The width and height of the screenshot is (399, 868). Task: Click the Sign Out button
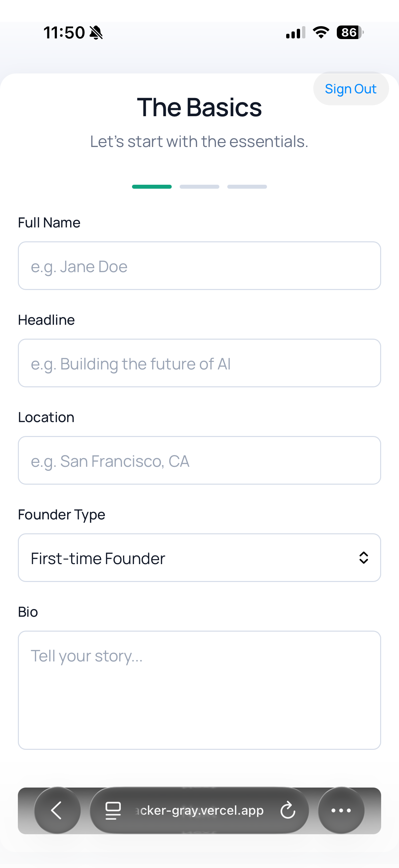coord(350,89)
